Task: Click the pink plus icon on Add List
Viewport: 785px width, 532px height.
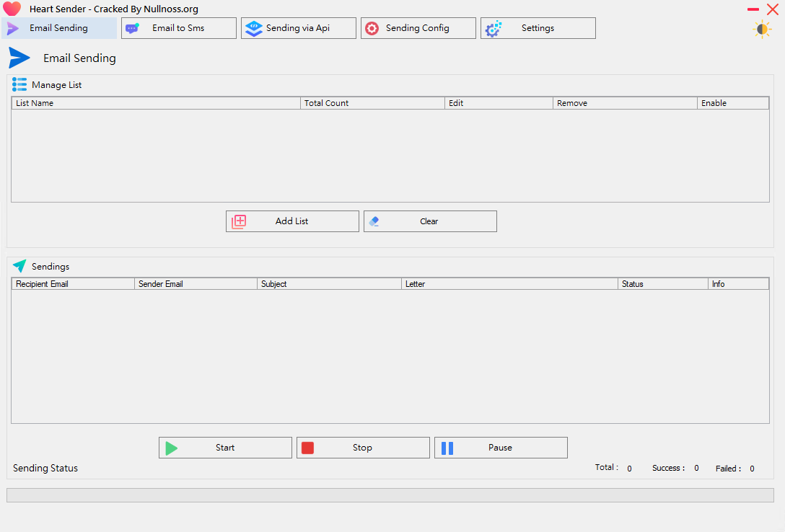Action: pos(239,221)
